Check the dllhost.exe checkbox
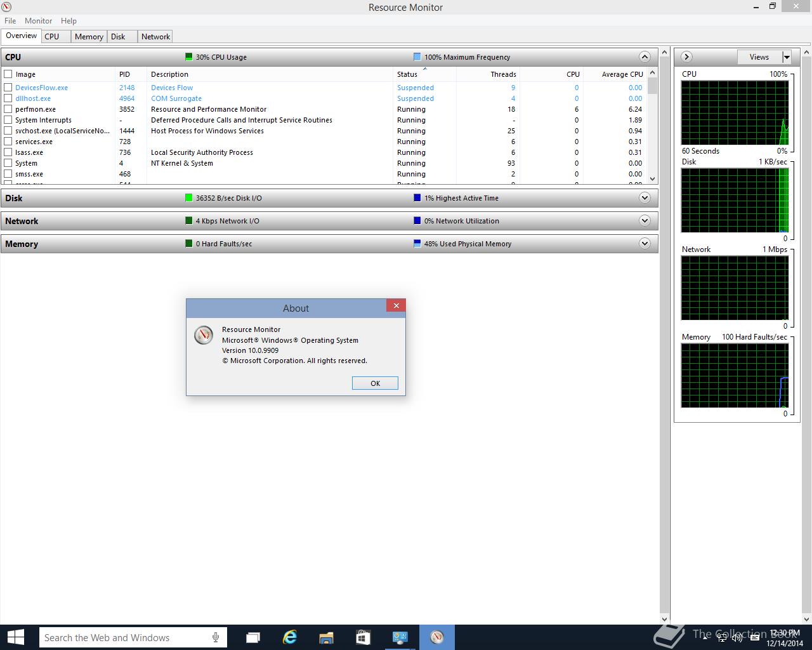Image resolution: width=812 pixels, height=650 pixels. pyautogui.click(x=8, y=98)
